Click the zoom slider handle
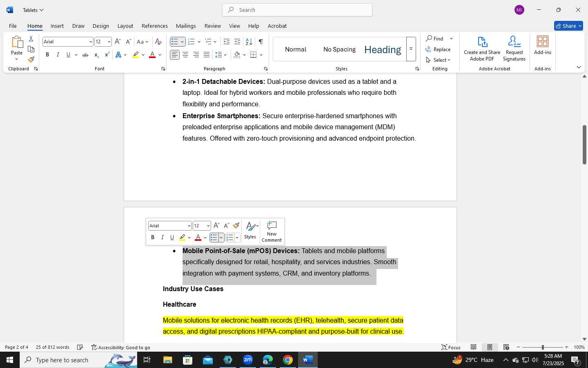Image resolution: width=588 pixels, height=368 pixels. pyautogui.click(x=543, y=347)
